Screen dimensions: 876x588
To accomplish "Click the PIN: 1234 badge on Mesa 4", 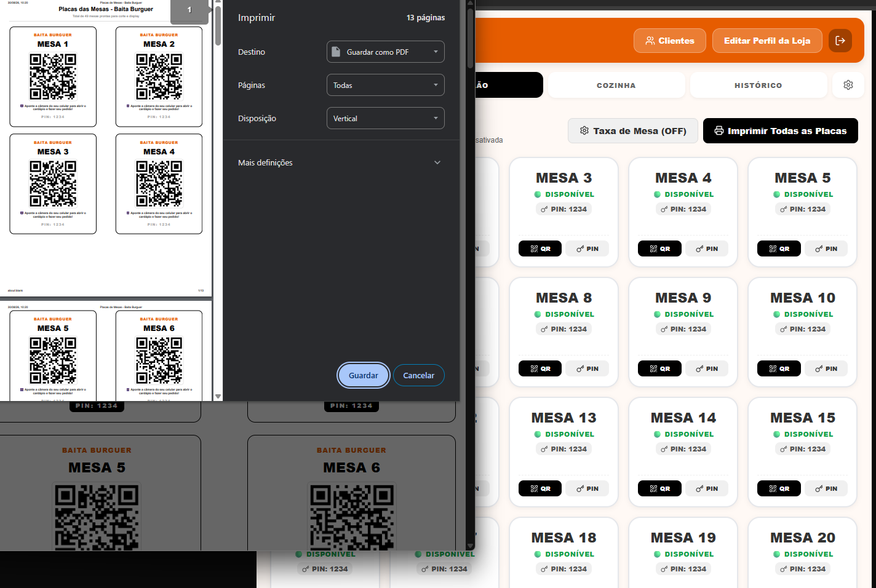I will coord(683,209).
